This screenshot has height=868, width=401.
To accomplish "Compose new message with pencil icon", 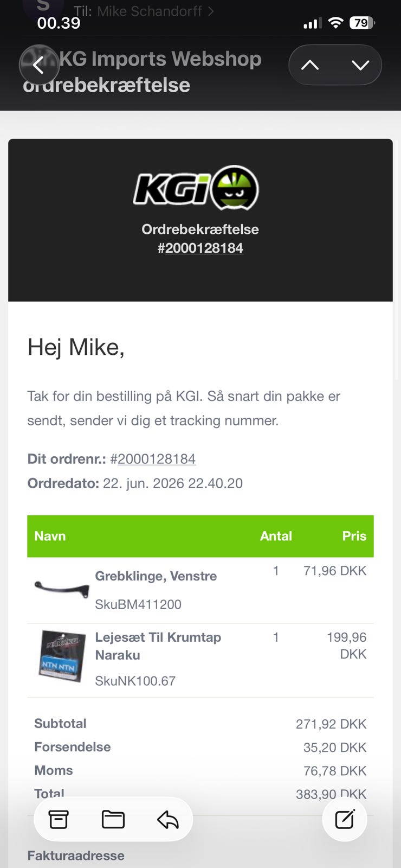I will pyautogui.click(x=345, y=819).
